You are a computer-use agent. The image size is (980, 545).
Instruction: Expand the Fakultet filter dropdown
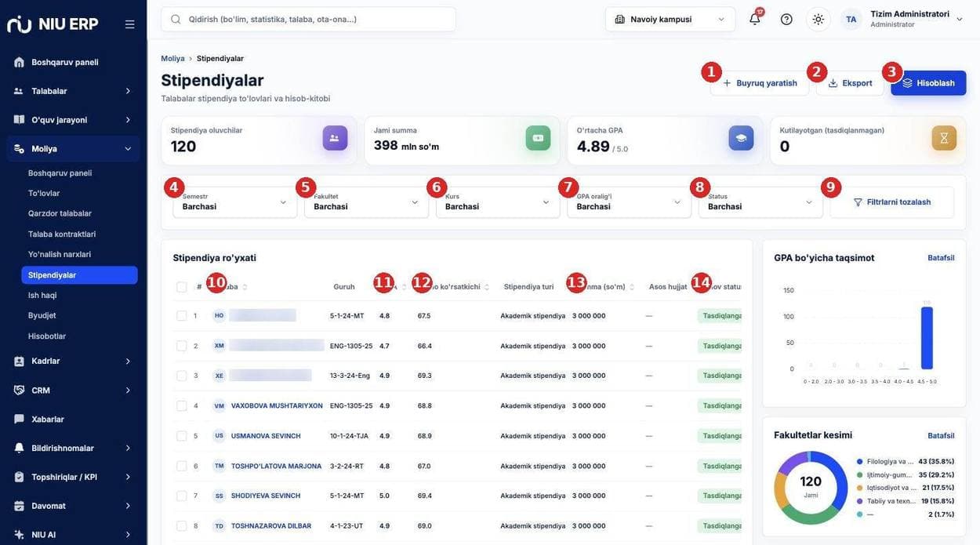366,202
